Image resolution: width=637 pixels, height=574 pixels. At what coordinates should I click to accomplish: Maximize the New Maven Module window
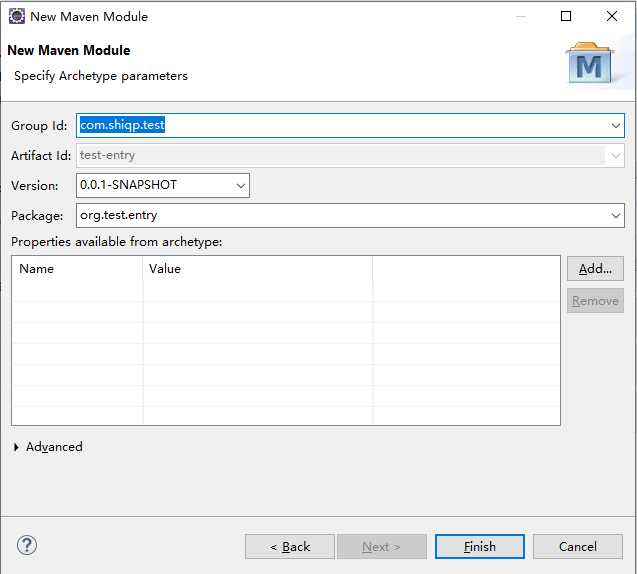point(566,16)
